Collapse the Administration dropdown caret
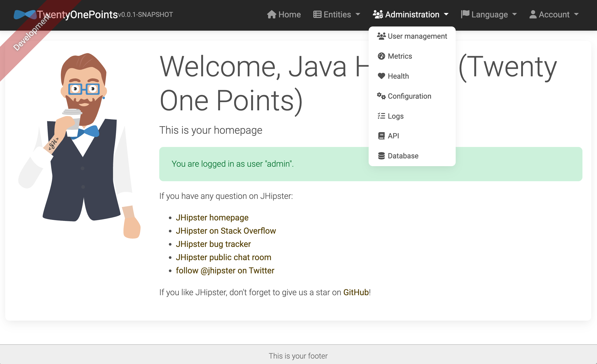The image size is (597, 364). pos(446,15)
